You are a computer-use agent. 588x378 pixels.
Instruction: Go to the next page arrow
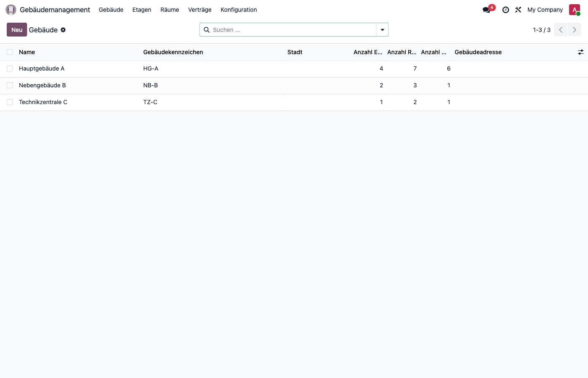(575, 30)
